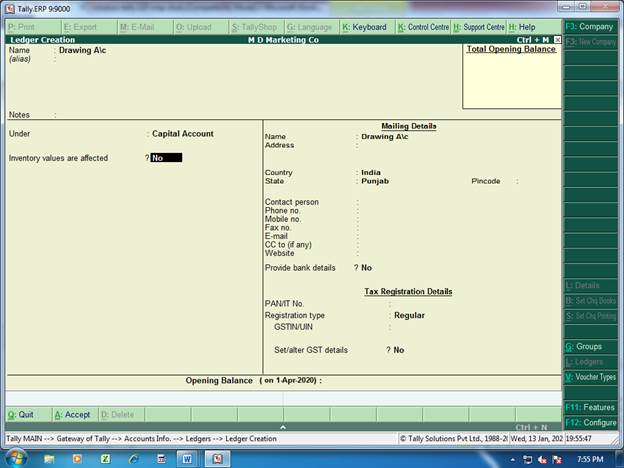The image size is (624, 468).
Task: Change the Country field India
Action: pyautogui.click(x=371, y=172)
